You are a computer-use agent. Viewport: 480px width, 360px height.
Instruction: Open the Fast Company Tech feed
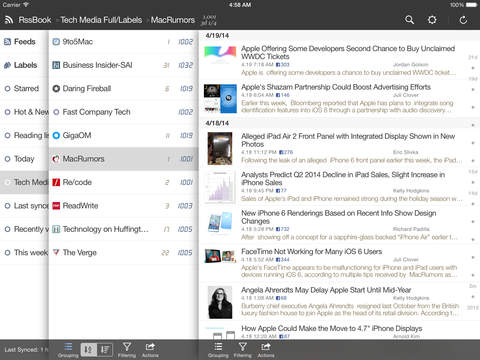pos(123,112)
